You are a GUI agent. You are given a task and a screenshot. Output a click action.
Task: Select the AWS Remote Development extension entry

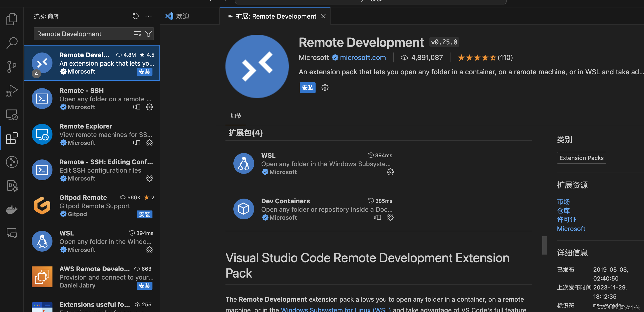pyautogui.click(x=92, y=277)
